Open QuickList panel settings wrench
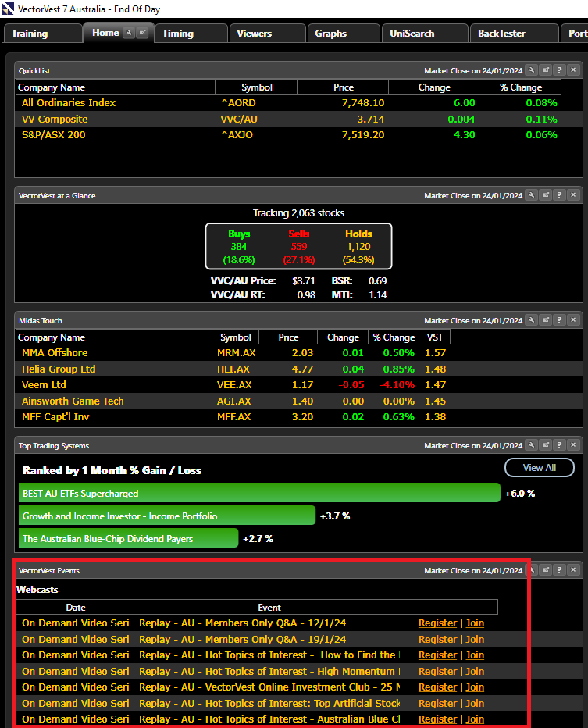The height and width of the screenshot is (728, 588). 531,70
